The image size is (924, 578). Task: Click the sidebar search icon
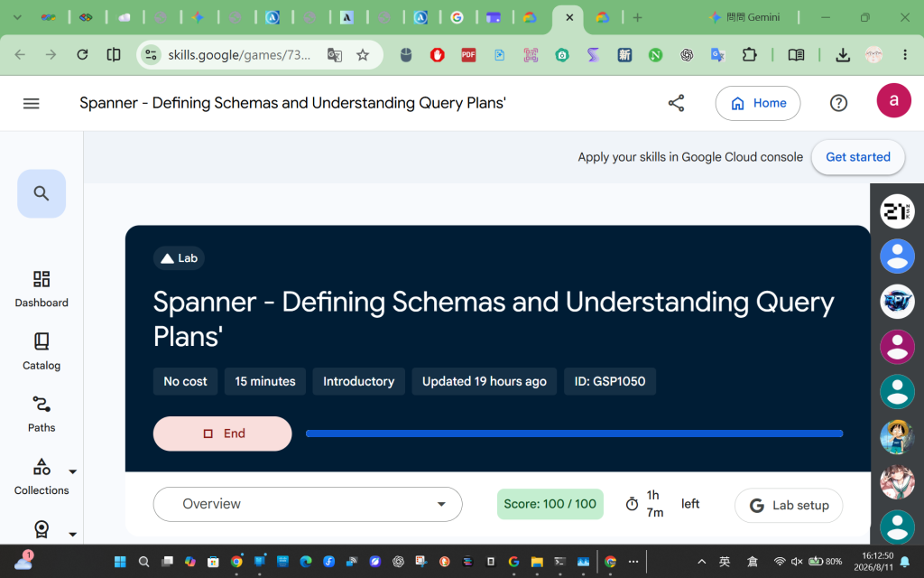pos(42,193)
